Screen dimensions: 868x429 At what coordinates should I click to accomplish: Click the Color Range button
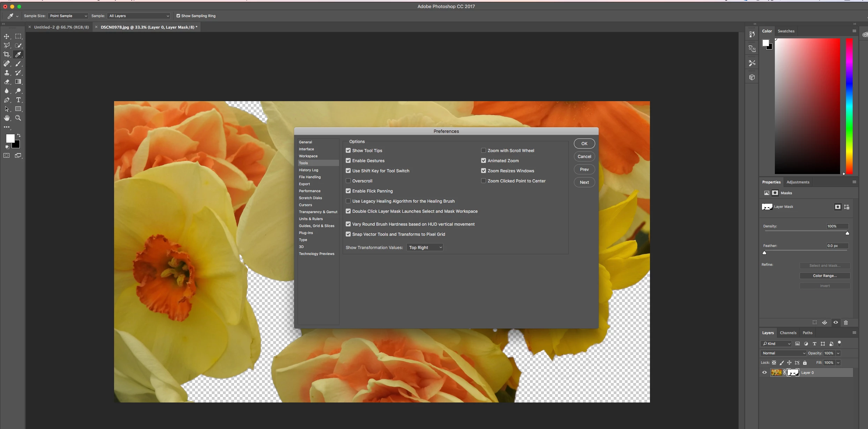(x=825, y=276)
